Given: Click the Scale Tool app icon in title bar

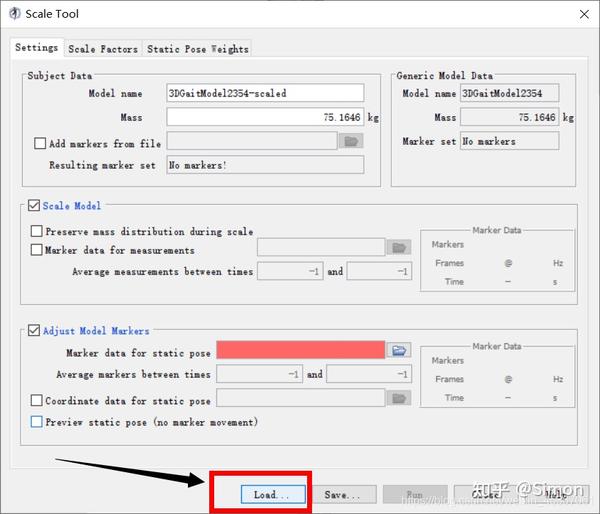Looking at the screenshot, I should click(15, 14).
